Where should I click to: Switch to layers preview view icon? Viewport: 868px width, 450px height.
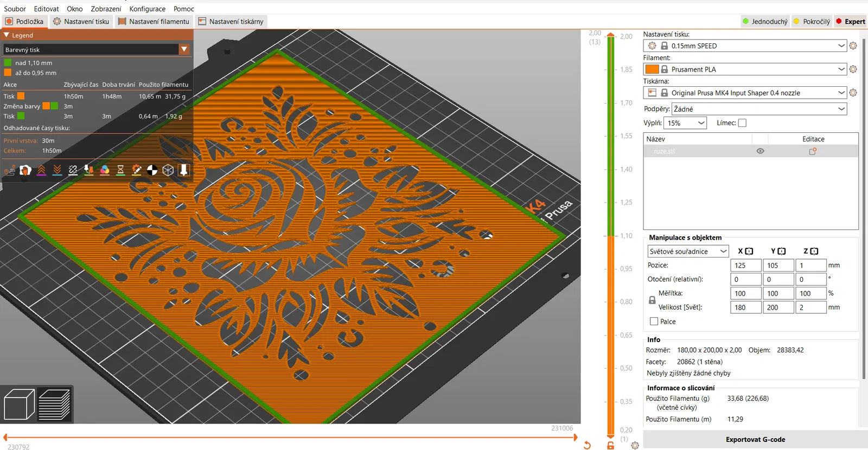[54, 404]
